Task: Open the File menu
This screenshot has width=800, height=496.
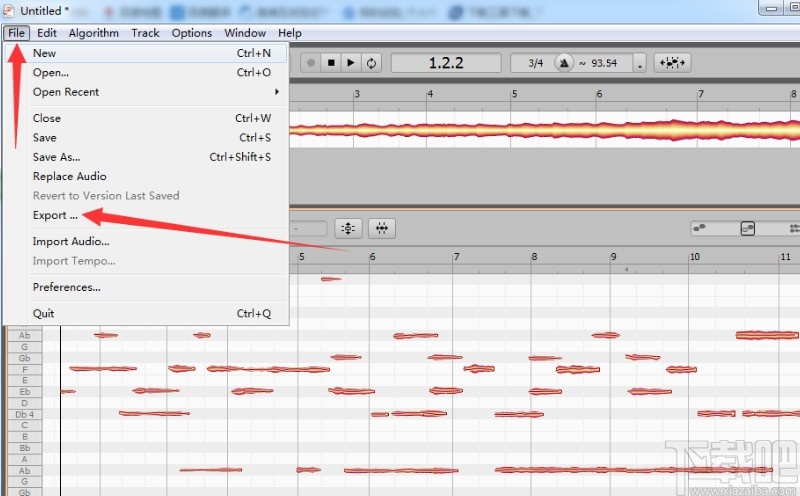Action: tap(16, 33)
